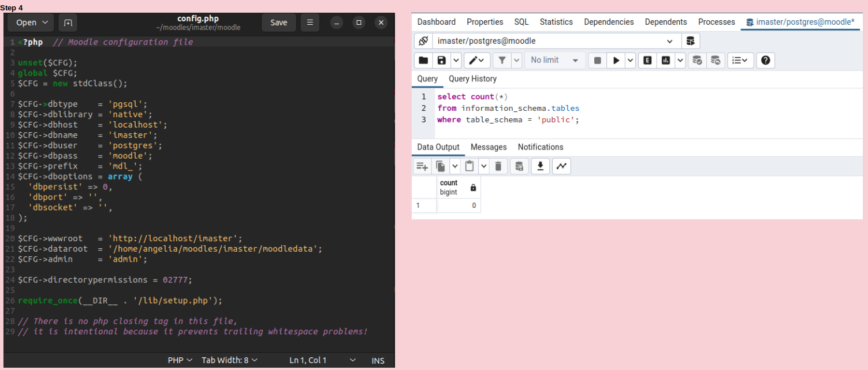
Task: Open the No limit rows dropdown
Action: (x=554, y=60)
